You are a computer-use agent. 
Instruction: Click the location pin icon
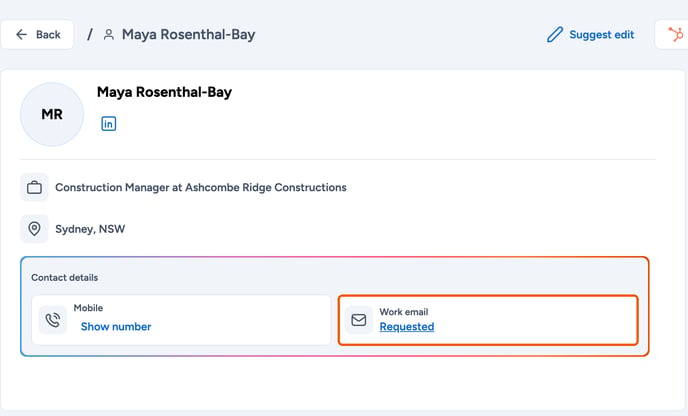34,229
